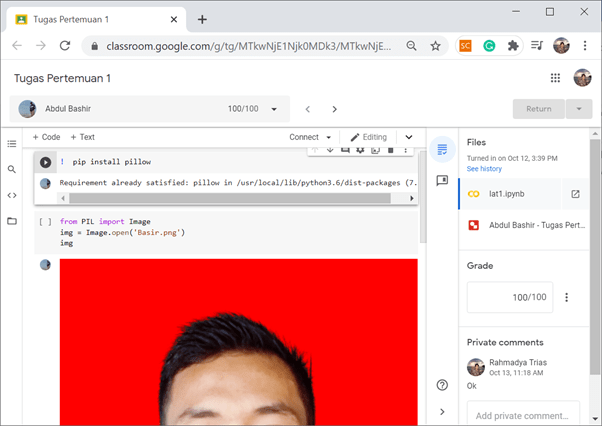Open the Google apps grid
Image resolution: width=602 pixels, height=426 pixels.
pos(556,78)
